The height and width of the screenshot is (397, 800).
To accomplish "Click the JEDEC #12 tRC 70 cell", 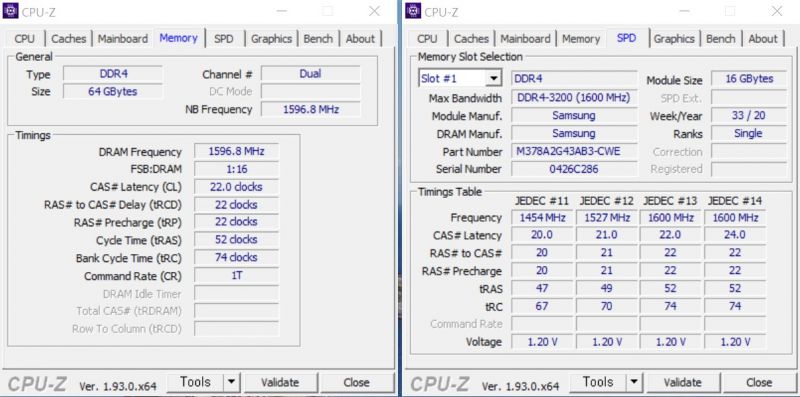I will coord(607,306).
